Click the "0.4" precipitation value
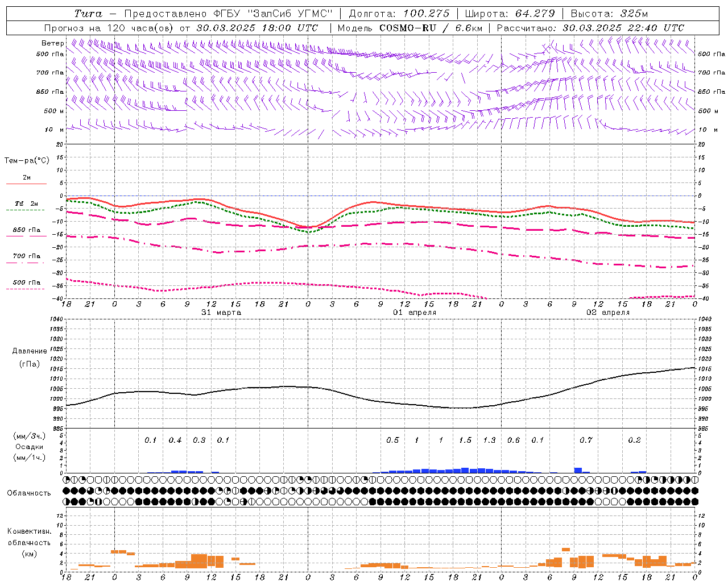Screen dimensions: 728x582 pyautogui.click(x=175, y=440)
